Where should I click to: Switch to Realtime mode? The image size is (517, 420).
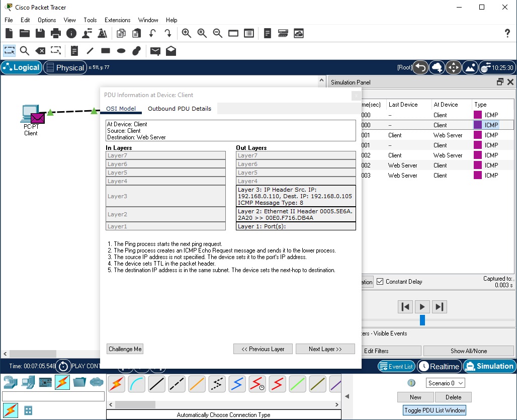(x=440, y=366)
